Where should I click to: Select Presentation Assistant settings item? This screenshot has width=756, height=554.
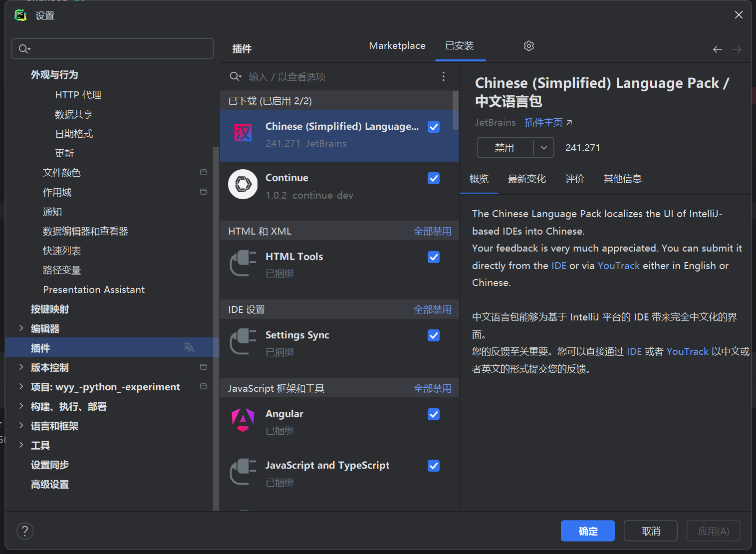coord(94,289)
